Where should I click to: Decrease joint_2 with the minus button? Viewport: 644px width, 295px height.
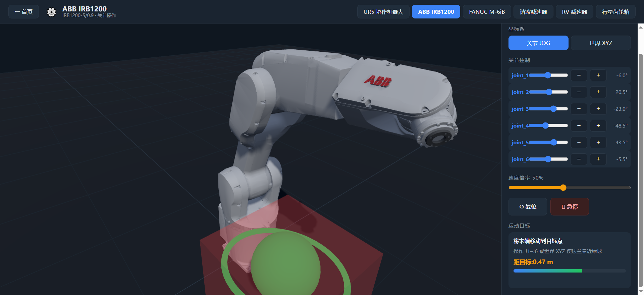579,92
